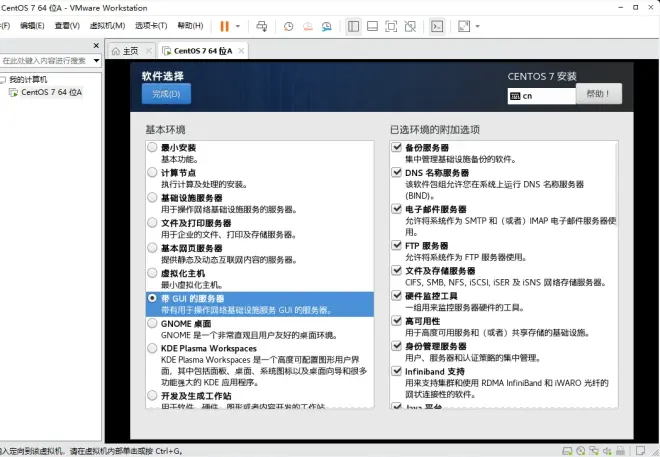The image size is (660, 457).
Task: Uncheck the 身份管理服务器 checkbox
Action: pyautogui.click(x=397, y=346)
